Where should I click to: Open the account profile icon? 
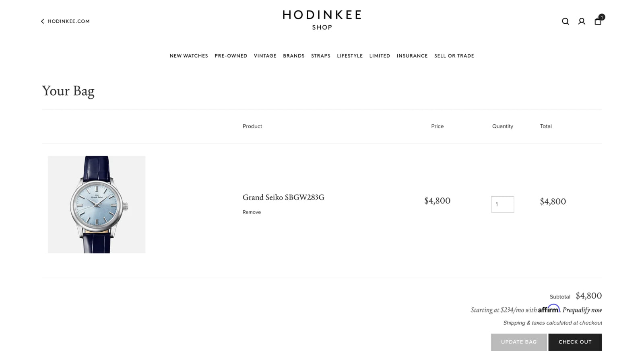point(581,21)
